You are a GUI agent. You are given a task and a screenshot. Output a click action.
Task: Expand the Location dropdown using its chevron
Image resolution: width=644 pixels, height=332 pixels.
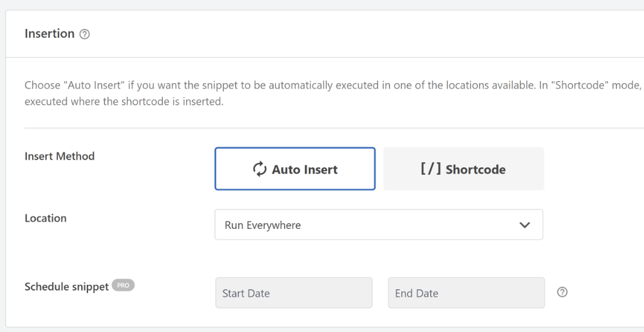(x=525, y=225)
